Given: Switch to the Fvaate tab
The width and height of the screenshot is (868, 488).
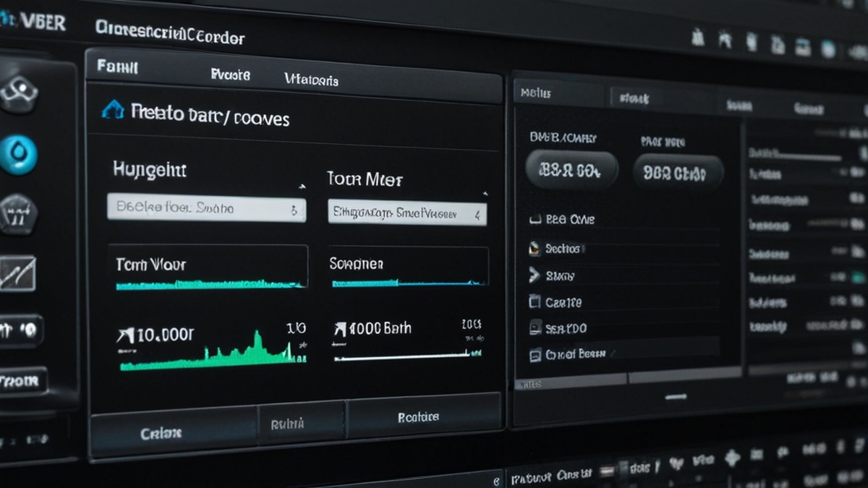Looking at the screenshot, I should point(230,74).
